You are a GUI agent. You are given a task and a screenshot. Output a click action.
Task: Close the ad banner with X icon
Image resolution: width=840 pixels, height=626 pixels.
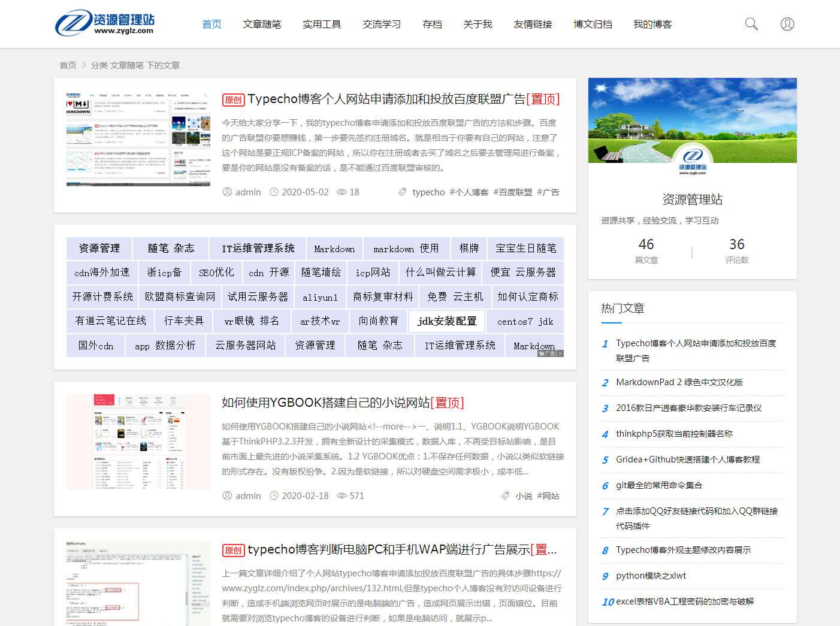(560, 353)
